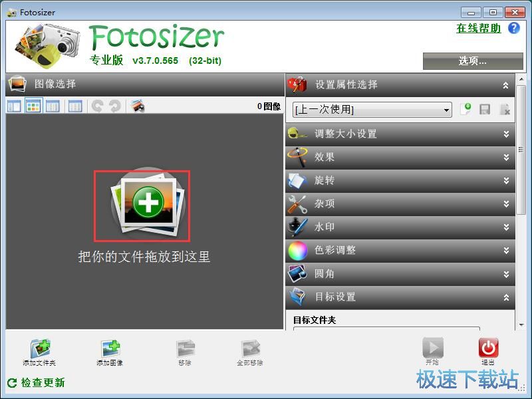Click the color wheel icon
The height and width of the screenshot is (399, 532).
(297, 251)
